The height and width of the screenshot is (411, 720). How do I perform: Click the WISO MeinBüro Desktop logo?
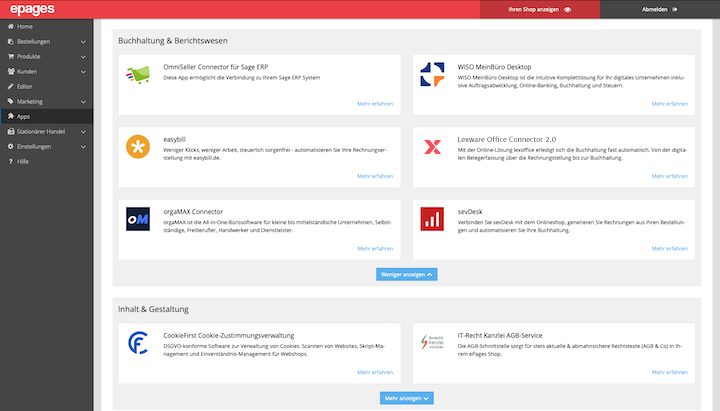tap(432, 75)
